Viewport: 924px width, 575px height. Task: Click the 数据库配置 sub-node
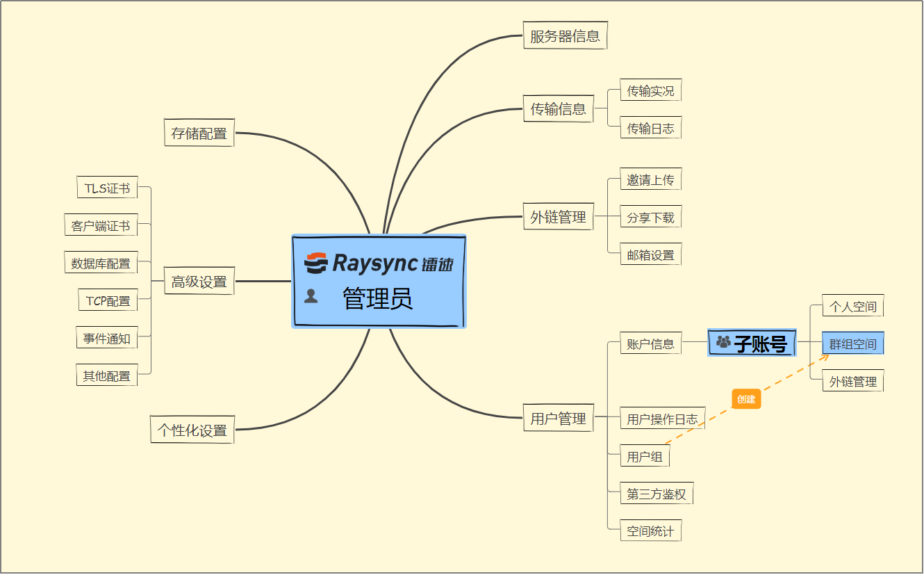pyautogui.click(x=101, y=263)
